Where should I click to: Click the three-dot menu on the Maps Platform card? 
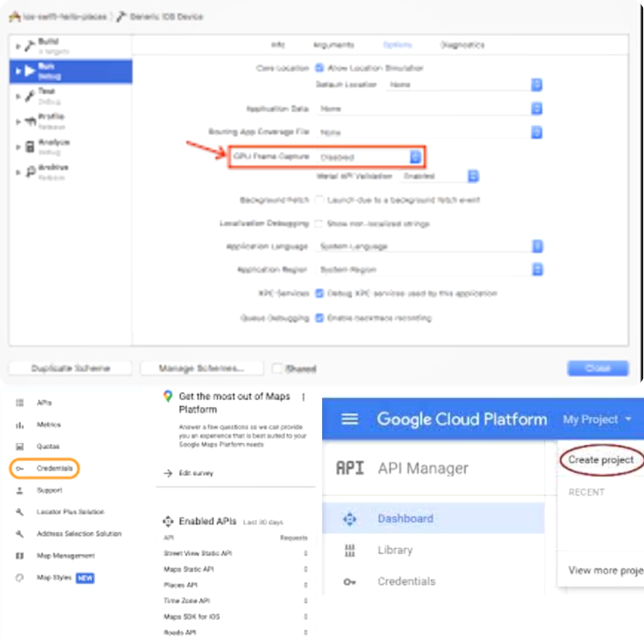(303, 397)
